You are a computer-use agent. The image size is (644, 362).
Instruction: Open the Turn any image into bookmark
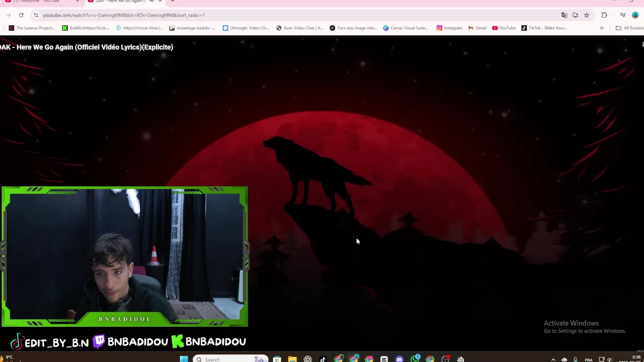pos(353,28)
